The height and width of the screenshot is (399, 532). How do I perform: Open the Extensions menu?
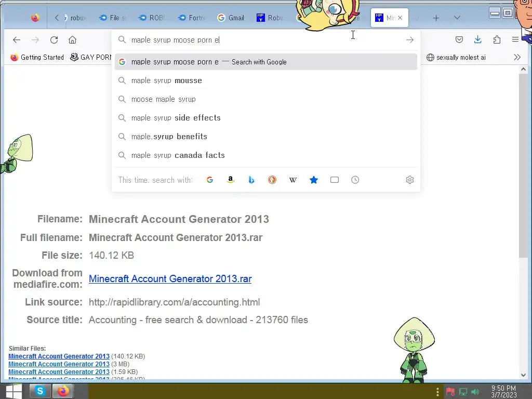tap(497, 39)
